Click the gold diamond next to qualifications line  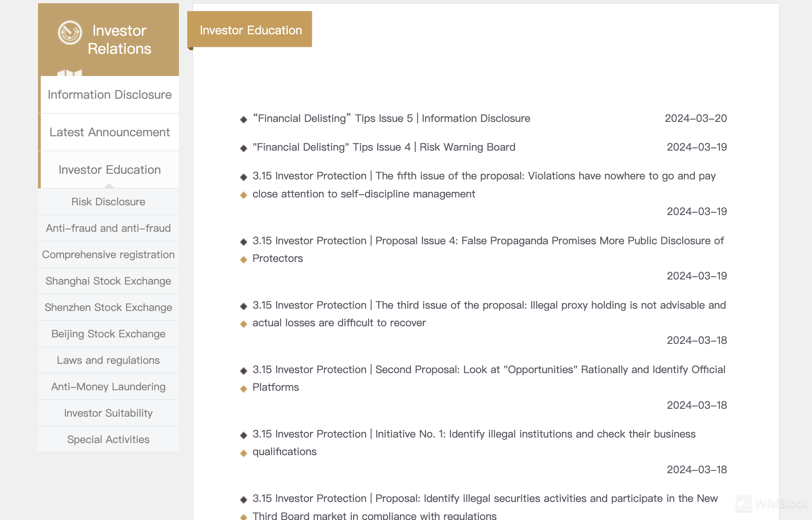coord(243,453)
